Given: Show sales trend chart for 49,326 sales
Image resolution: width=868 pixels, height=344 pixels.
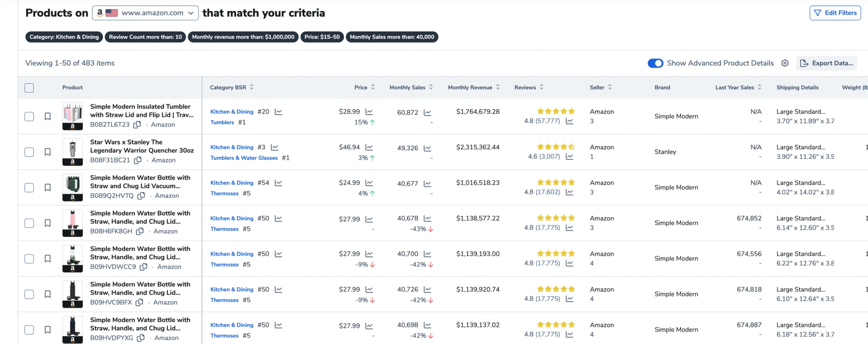Looking at the screenshot, I should tap(427, 149).
